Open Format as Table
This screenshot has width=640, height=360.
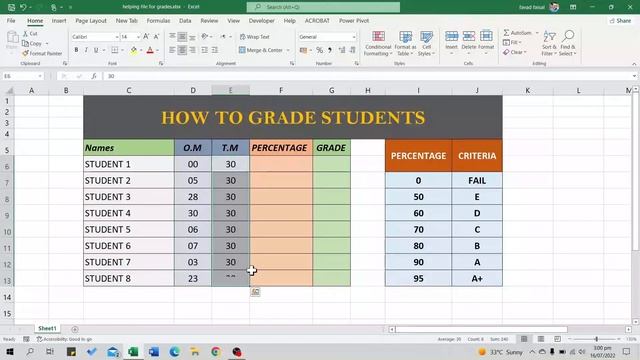point(405,43)
